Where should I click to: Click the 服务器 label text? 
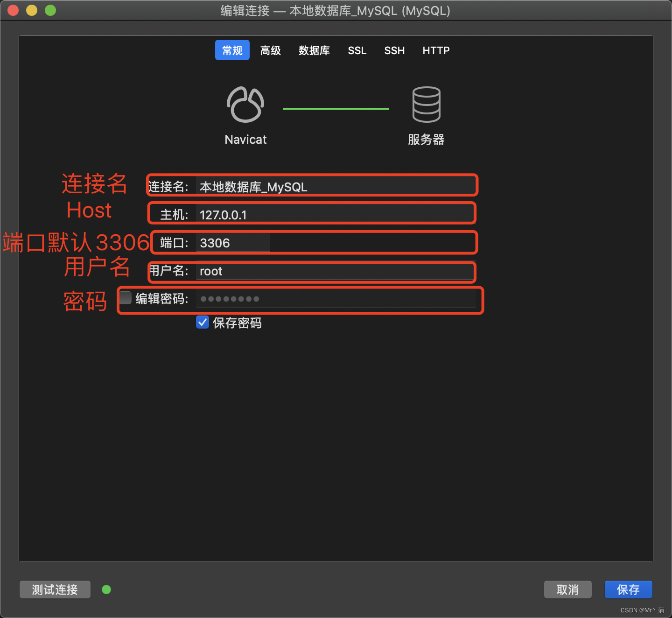click(x=426, y=140)
